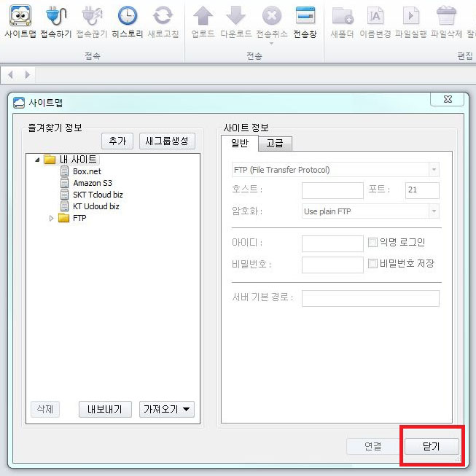Screen dimensions: 476x476
Task: Click the 추가 button
Action: [x=117, y=141]
